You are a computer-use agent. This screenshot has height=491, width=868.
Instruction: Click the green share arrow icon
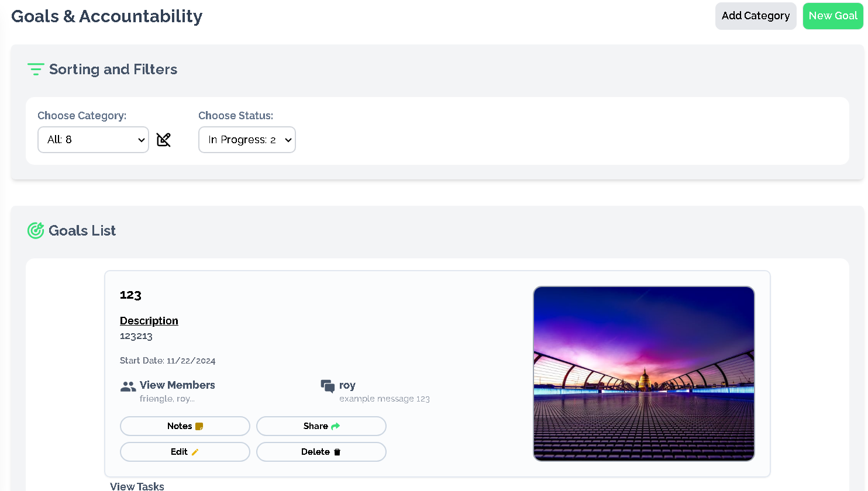[336, 427]
